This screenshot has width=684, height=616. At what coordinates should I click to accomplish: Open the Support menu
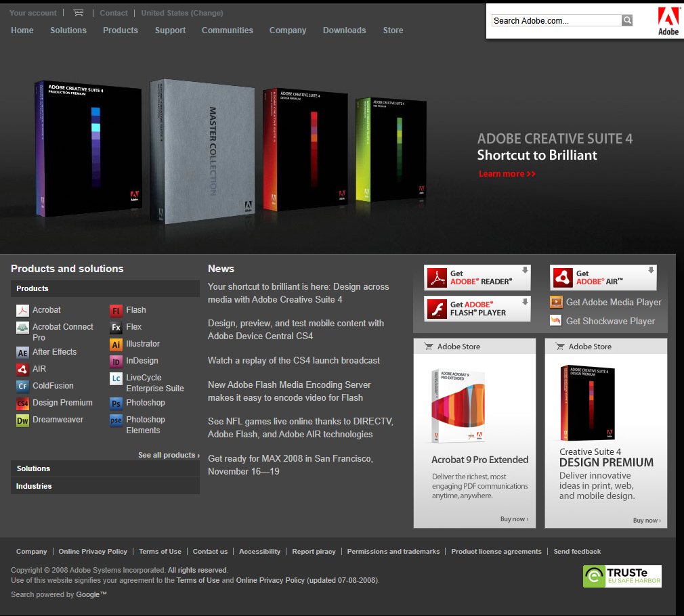[170, 30]
